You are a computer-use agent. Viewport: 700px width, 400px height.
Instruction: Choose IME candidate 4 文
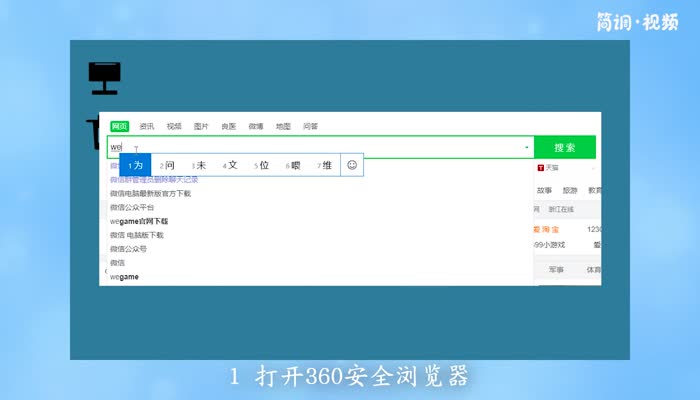click(x=229, y=165)
